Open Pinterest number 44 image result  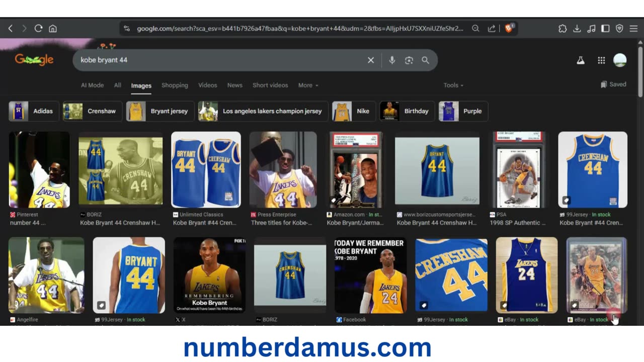pyautogui.click(x=39, y=170)
